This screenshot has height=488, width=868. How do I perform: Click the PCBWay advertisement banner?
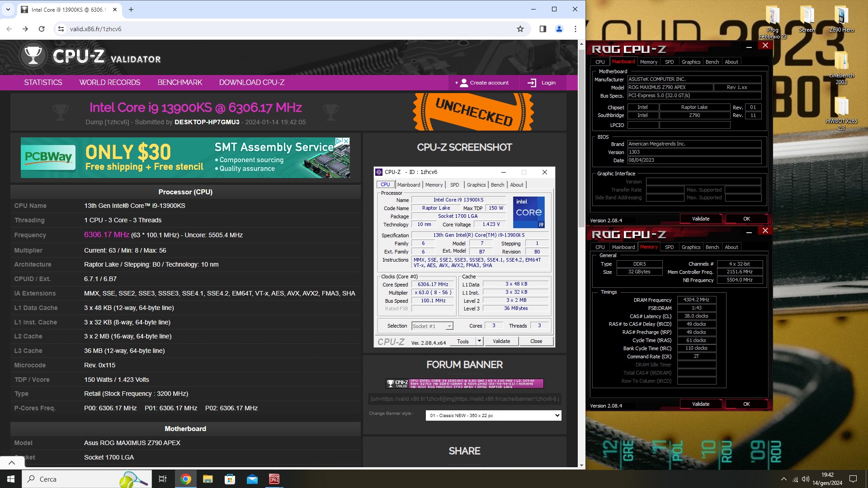(185, 158)
